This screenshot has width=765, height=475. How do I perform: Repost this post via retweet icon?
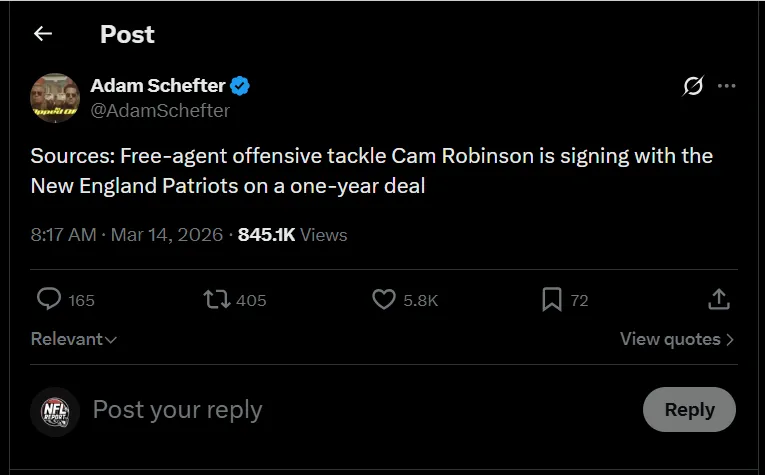[217, 299]
